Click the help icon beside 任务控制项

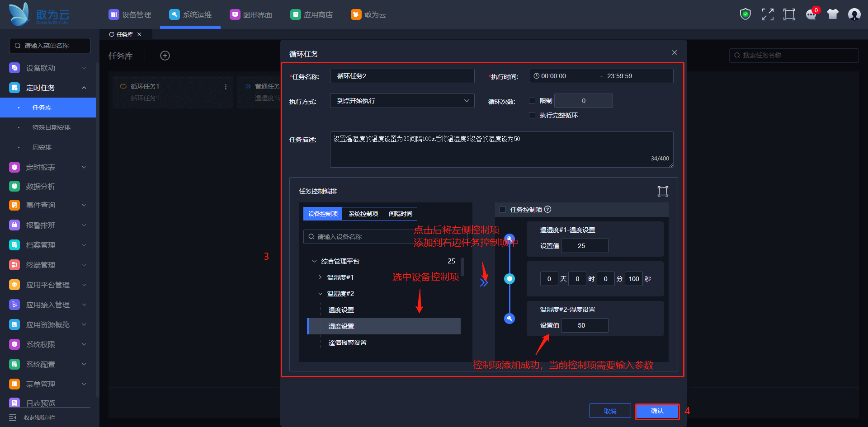[x=548, y=209]
